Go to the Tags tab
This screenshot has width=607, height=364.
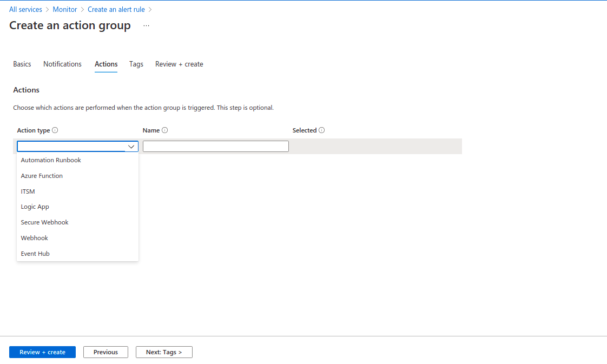[136, 64]
